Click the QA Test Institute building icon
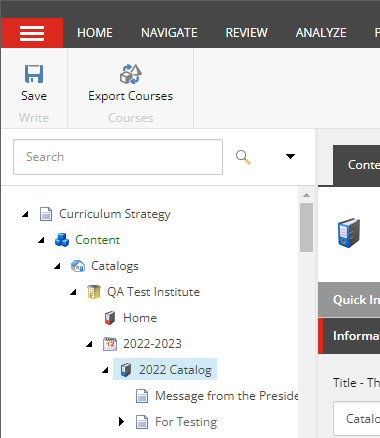This screenshot has width=380, height=438. click(94, 292)
